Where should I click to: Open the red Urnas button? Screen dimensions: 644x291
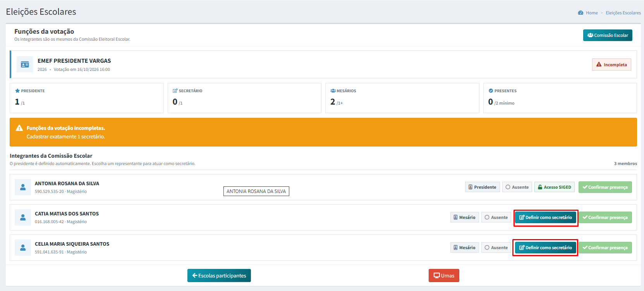click(x=444, y=276)
